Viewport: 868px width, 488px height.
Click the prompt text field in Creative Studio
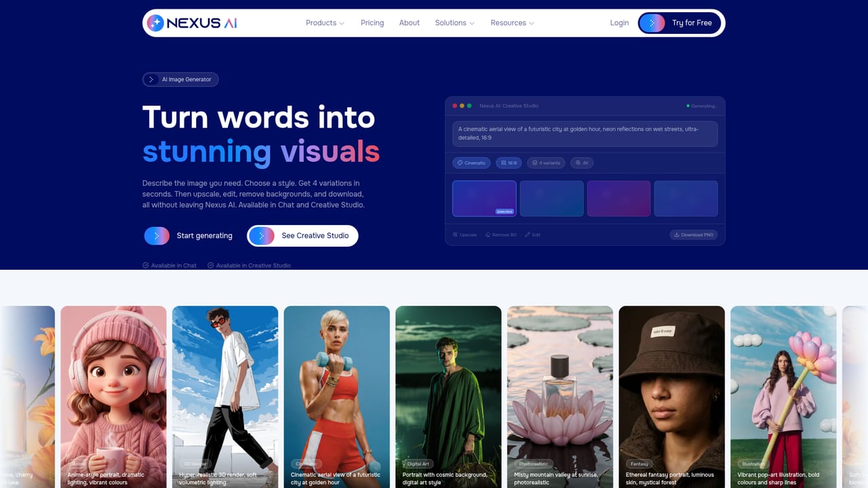point(585,134)
